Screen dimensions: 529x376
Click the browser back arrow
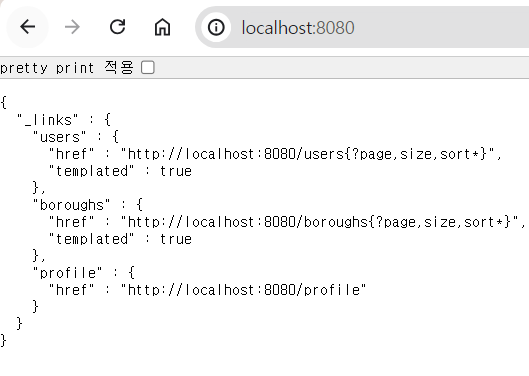pyautogui.click(x=27, y=27)
